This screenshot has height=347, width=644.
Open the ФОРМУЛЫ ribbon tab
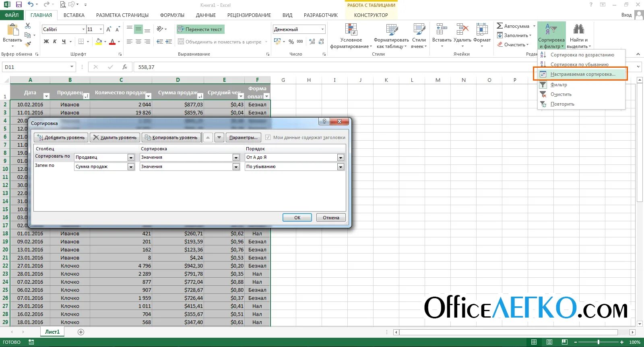point(172,15)
